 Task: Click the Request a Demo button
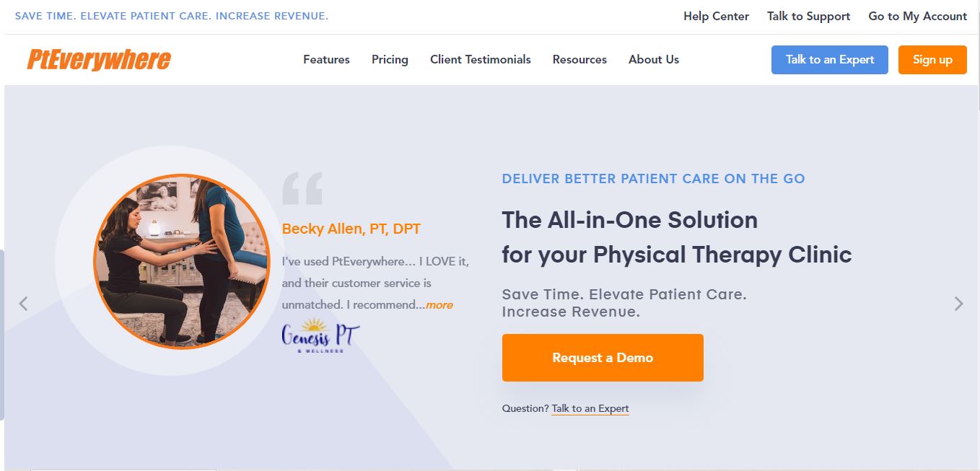(x=603, y=358)
